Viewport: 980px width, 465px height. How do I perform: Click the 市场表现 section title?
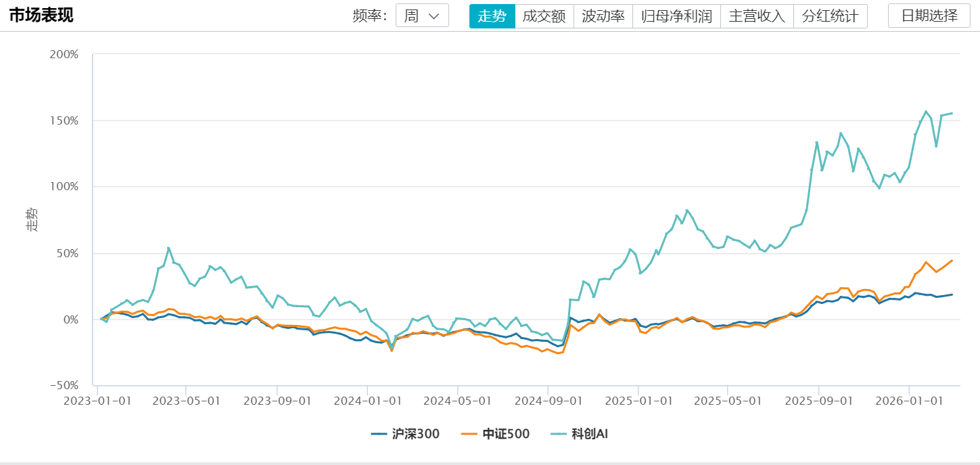click(41, 16)
